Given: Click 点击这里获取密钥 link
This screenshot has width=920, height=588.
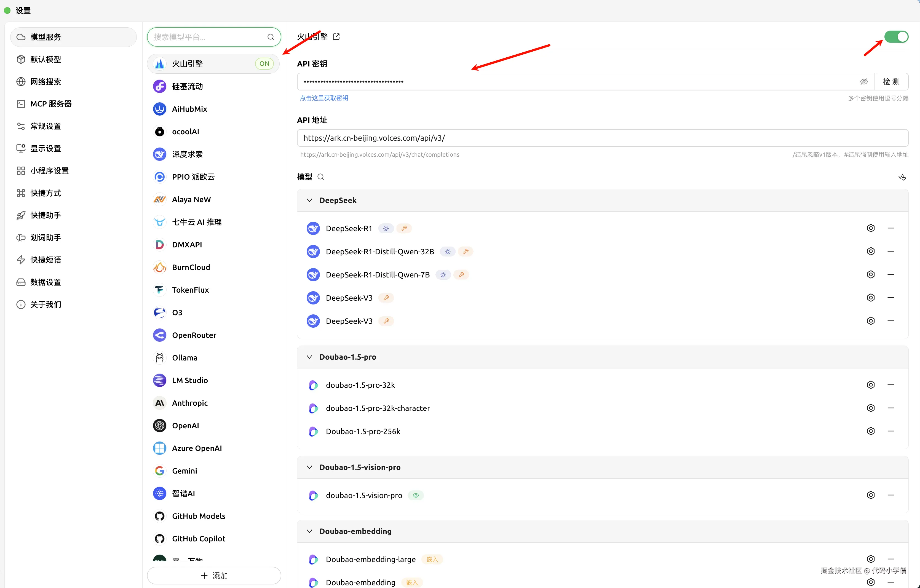Looking at the screenshot, I should (323, 98).
